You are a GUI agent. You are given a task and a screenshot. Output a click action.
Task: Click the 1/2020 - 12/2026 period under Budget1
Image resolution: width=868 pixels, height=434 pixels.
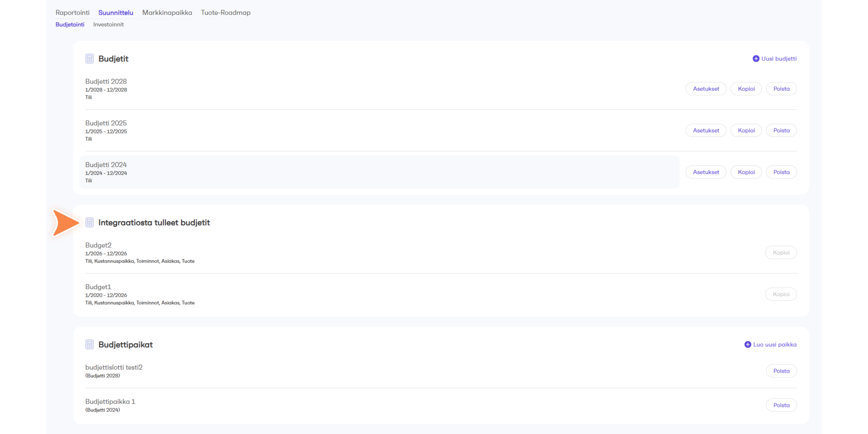coord(106,295)
